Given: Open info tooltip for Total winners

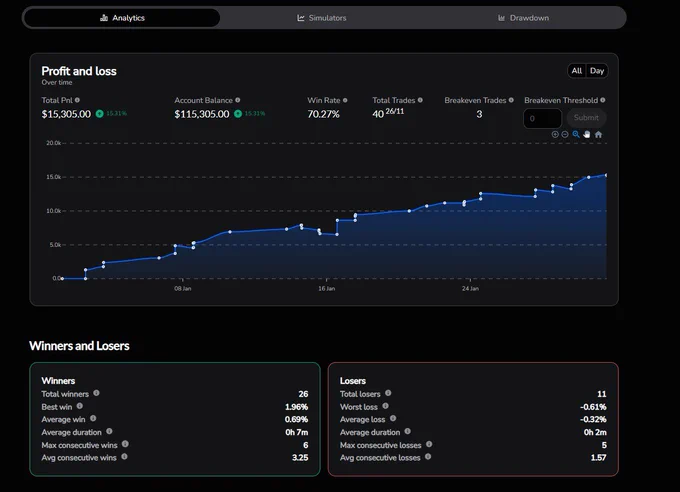Looking at the screenshot, I should (x=96, y=393).
